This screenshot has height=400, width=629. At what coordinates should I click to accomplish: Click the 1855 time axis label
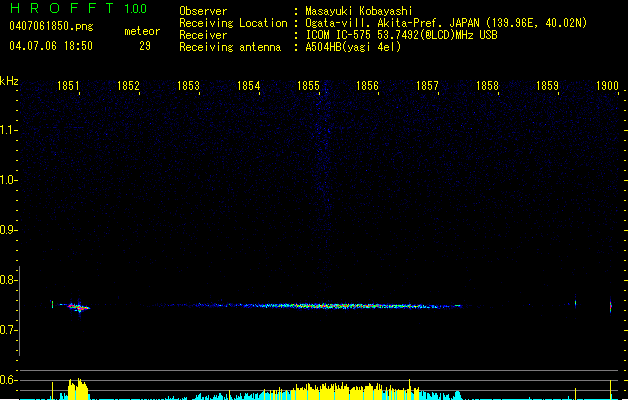(308, 85)
